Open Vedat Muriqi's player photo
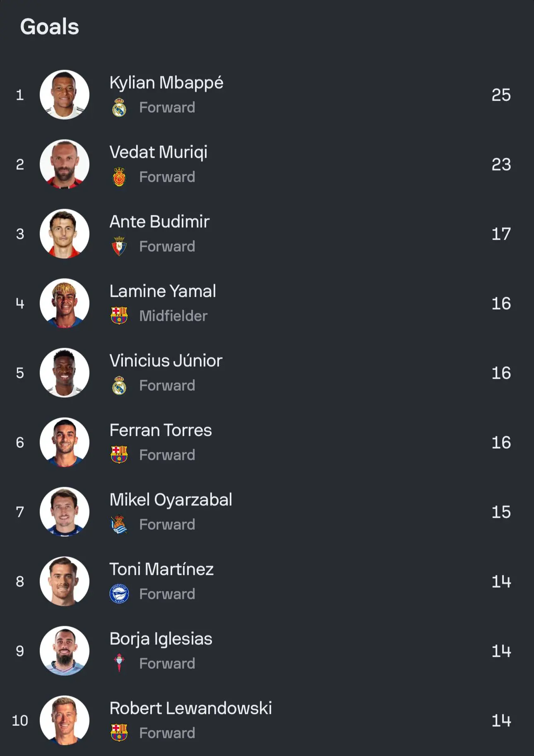 (x=65, y=164)
